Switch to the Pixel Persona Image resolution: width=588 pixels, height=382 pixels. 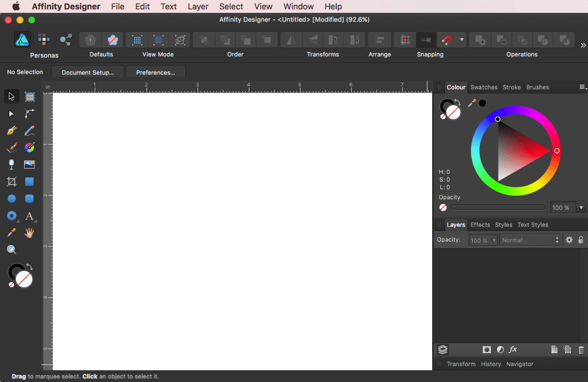44,40
